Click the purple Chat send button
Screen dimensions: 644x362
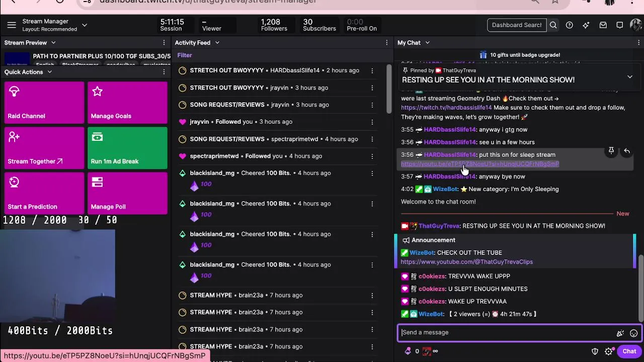(x=629, y=351)
